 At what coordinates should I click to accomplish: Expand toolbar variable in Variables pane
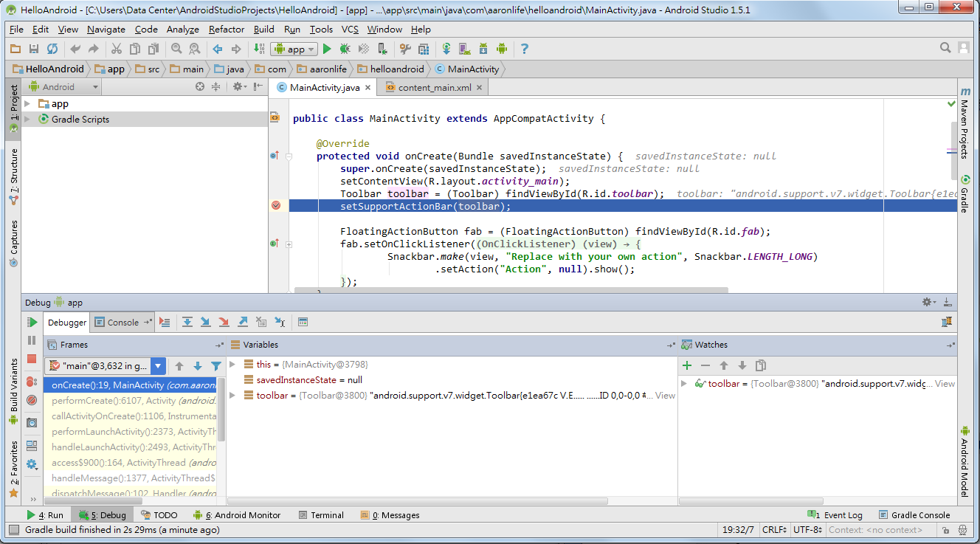click(x=232, y=396)
